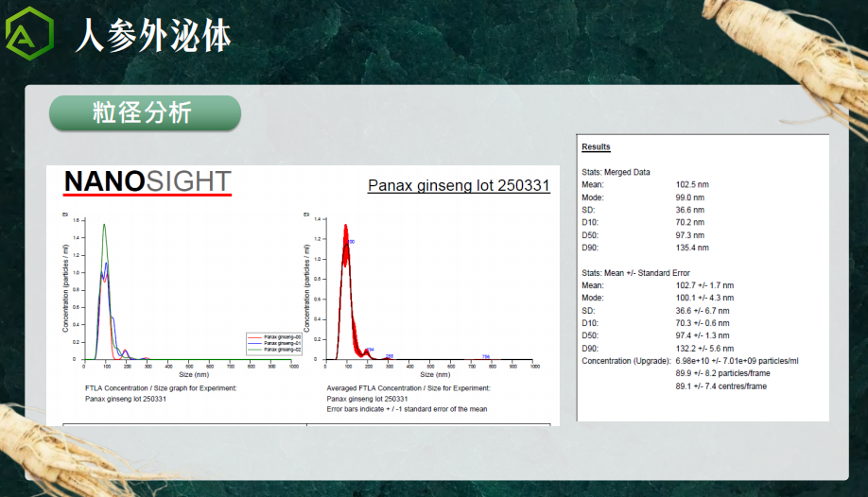Click the green peak in the left graph

[x=104, y=226]
